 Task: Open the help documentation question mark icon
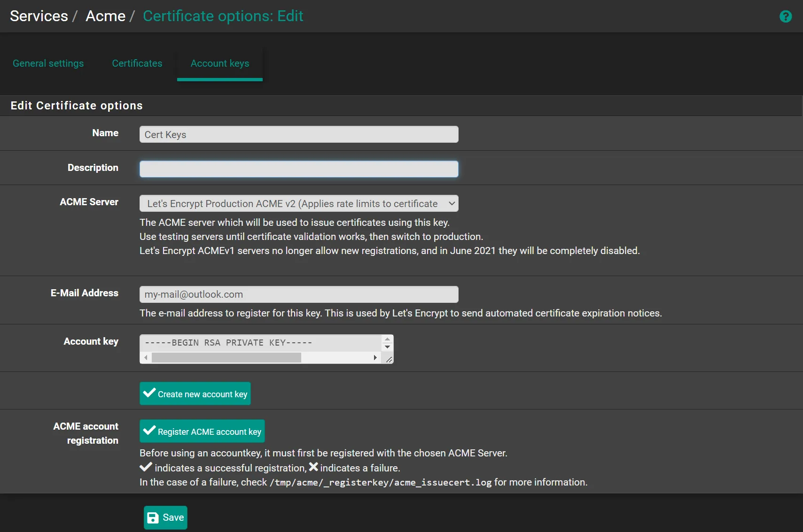coord(786,16)
